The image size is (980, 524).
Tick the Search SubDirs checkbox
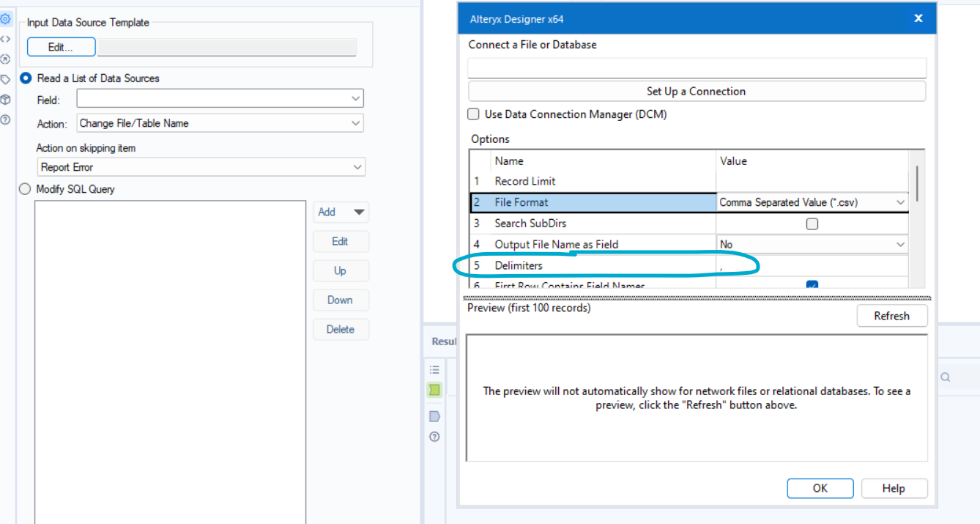point(812,224)
